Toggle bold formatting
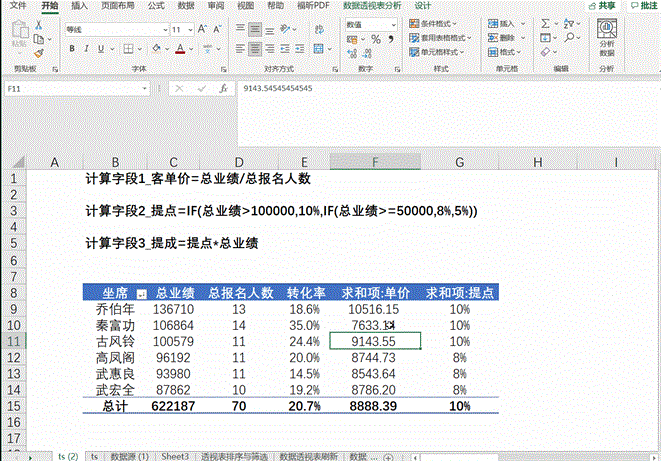661x461 pixels. click(70, 50)
